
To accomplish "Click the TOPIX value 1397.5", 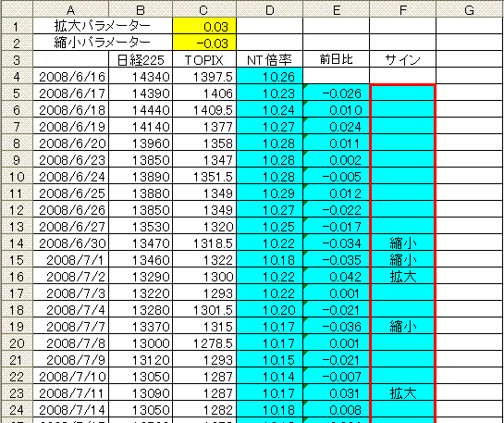I will [204, 76].
